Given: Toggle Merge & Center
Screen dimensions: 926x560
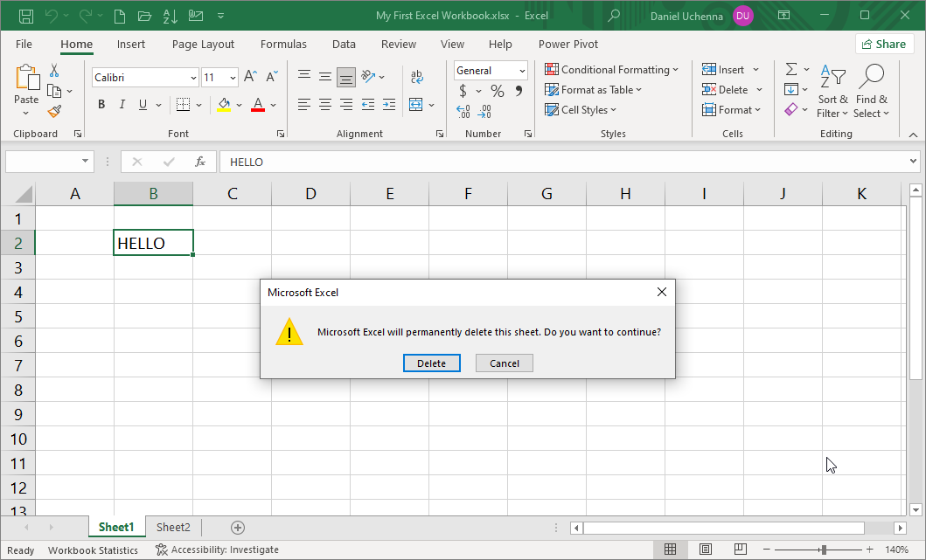Looking at the screenshot, I should tap(416, 104).
